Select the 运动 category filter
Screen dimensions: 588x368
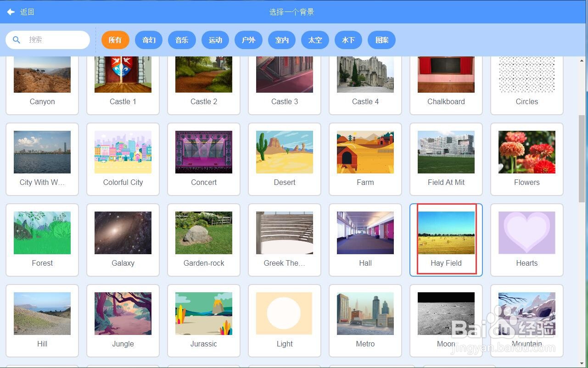[215, 40]
